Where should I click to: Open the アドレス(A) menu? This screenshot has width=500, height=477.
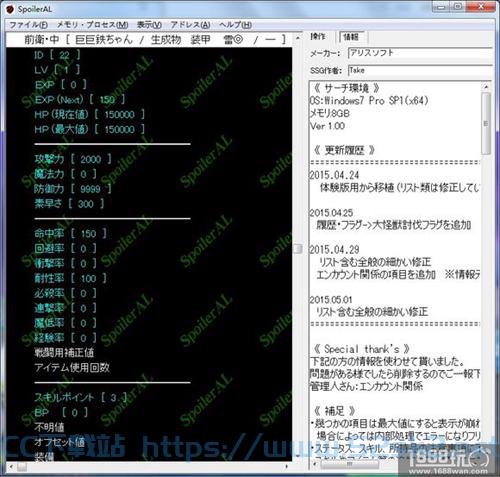point(190,25)
